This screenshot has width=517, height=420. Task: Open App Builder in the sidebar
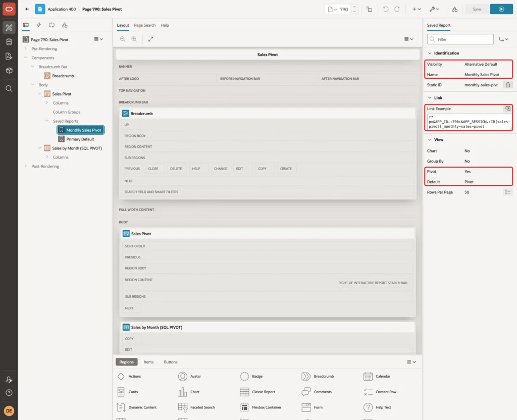[9, 28]
